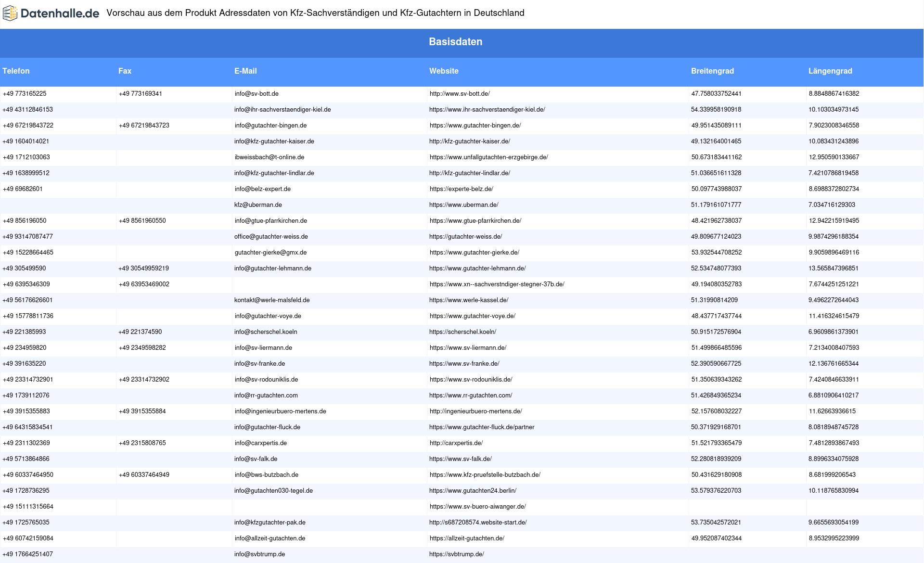Click the Datenhalle.de logo icon
The width and height of the screenshot is (924, 563).
tap(10, 13)
